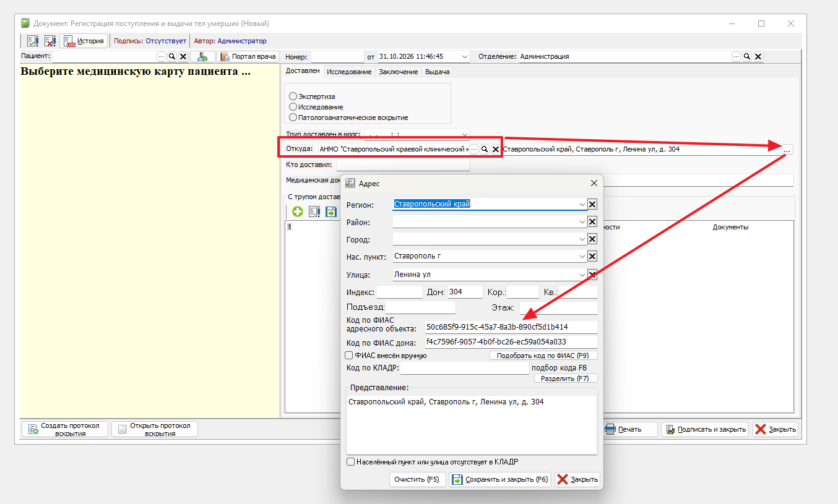Click Подобрать код по ФИАС (F9)
838x504 pixels.
[x=543, y=356]
